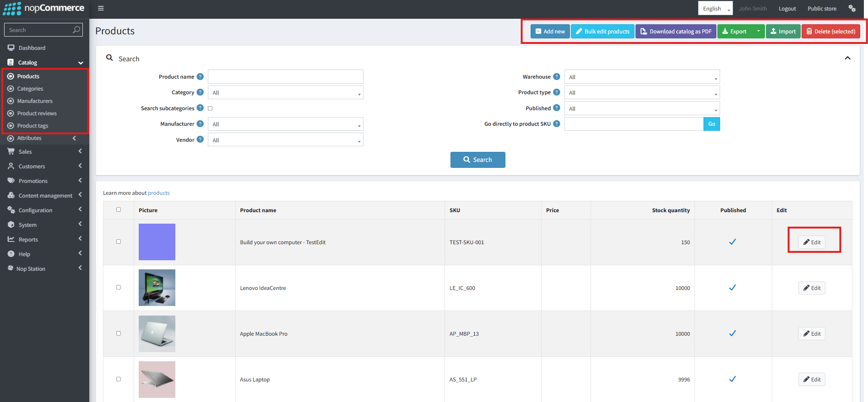The image size is (868, 402).
Task: Click the Logout link
Action: pos(787,8)
